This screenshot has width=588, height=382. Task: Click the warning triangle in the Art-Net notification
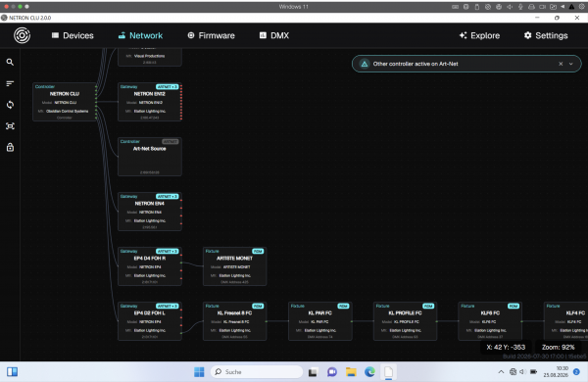click(365, 64)
